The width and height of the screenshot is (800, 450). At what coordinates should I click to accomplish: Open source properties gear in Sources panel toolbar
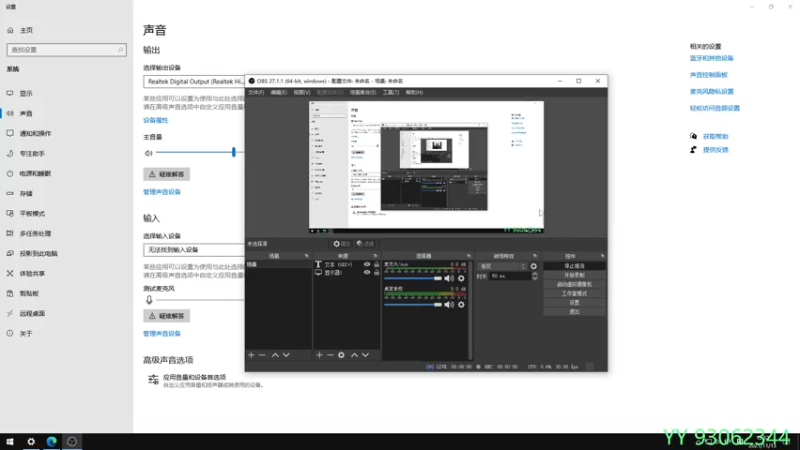(x=341, y=355)
